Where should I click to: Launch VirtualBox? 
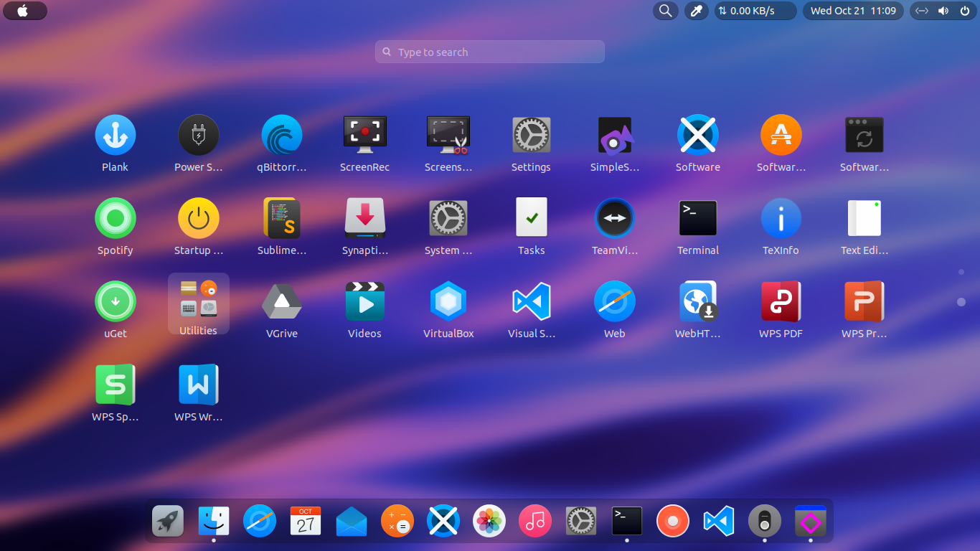(x=448, y=301)
